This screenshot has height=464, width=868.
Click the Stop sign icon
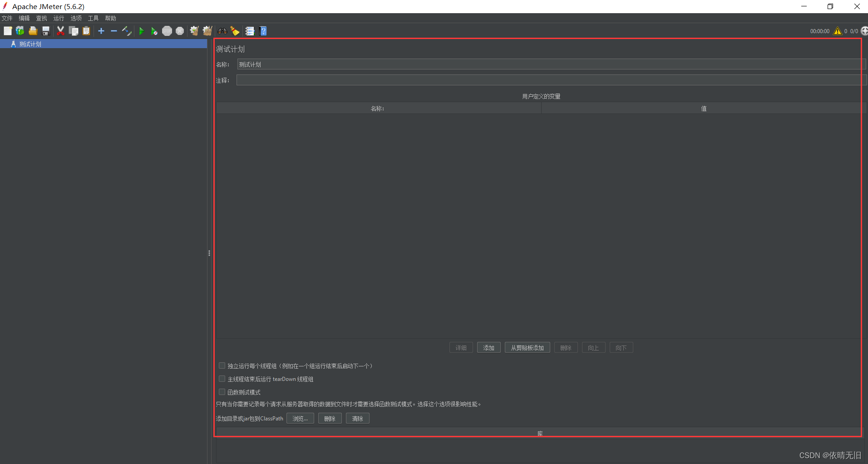click(x=167, y=31)
